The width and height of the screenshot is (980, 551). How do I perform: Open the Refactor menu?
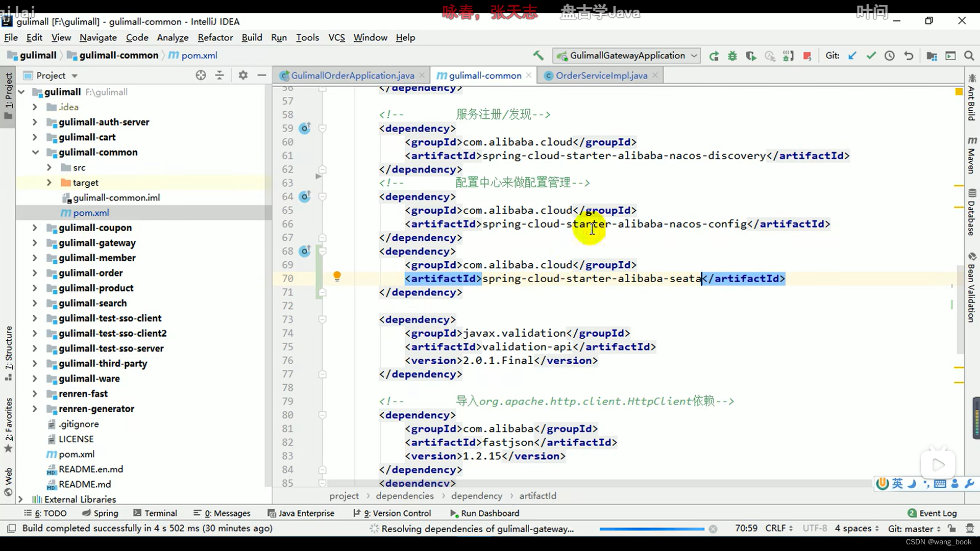coord(215,37)
